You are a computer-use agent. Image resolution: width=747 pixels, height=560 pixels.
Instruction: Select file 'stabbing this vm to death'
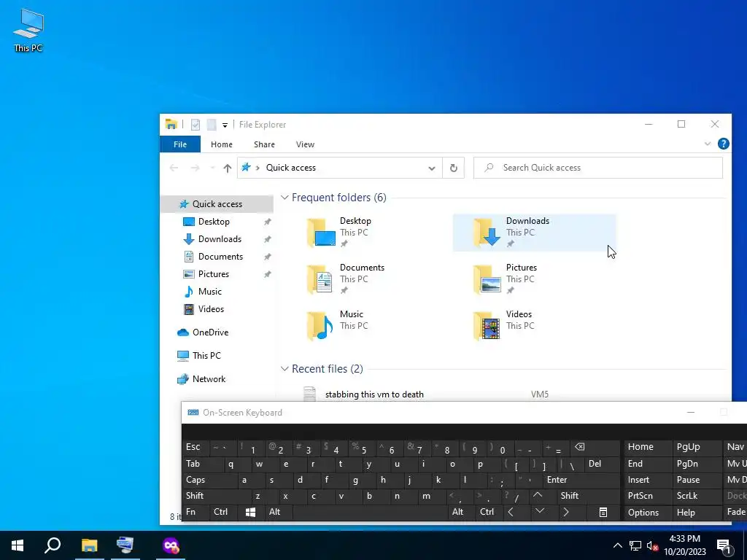coord(374,394)
